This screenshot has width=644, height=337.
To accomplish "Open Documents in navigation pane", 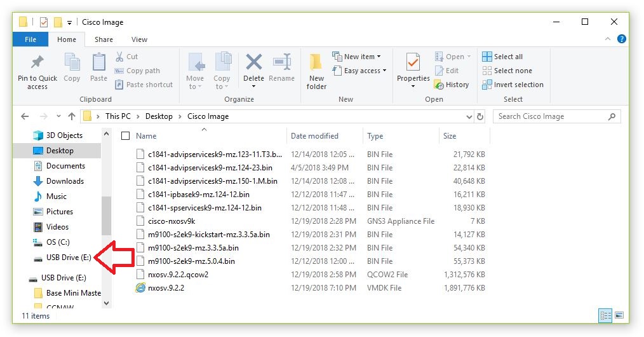I will coord(58,165).
